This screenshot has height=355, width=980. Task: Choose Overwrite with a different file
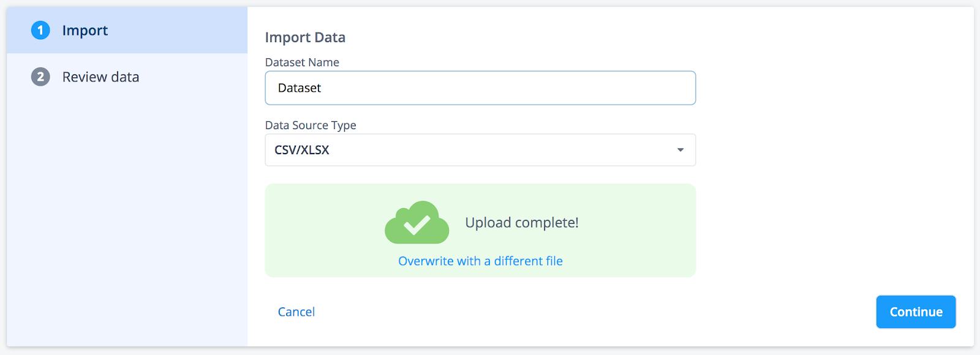(480, 261)
